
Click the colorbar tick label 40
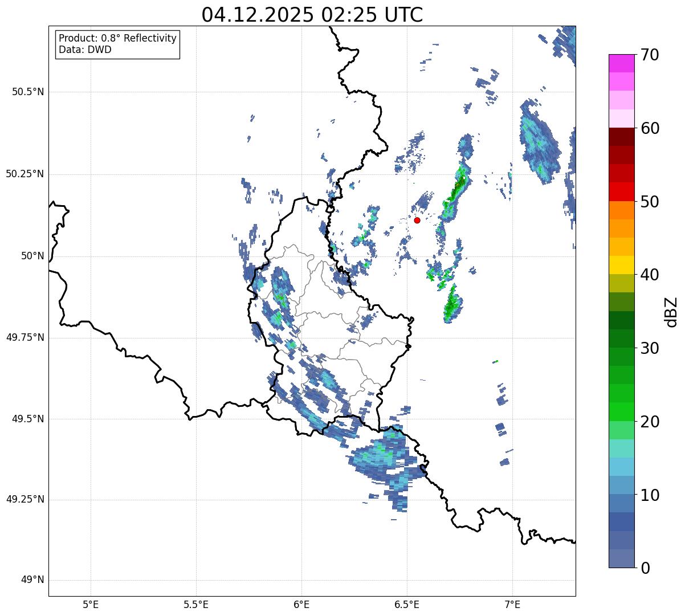650,275
